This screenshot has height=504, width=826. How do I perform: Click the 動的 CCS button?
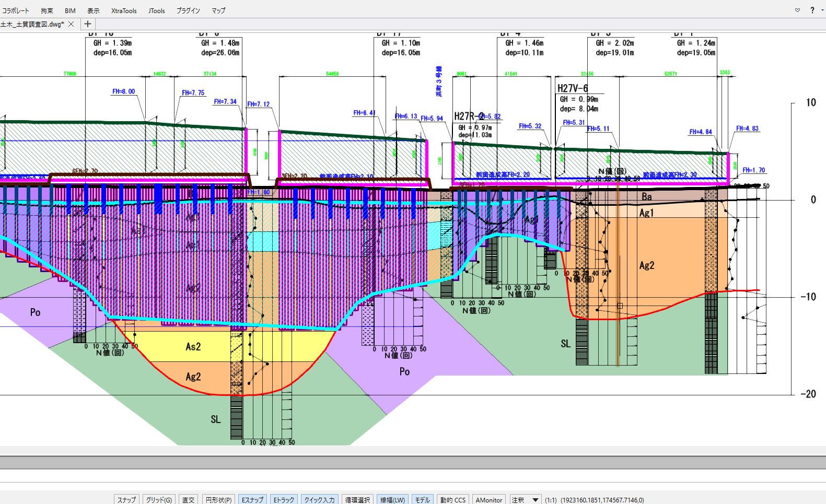[452, 500]
